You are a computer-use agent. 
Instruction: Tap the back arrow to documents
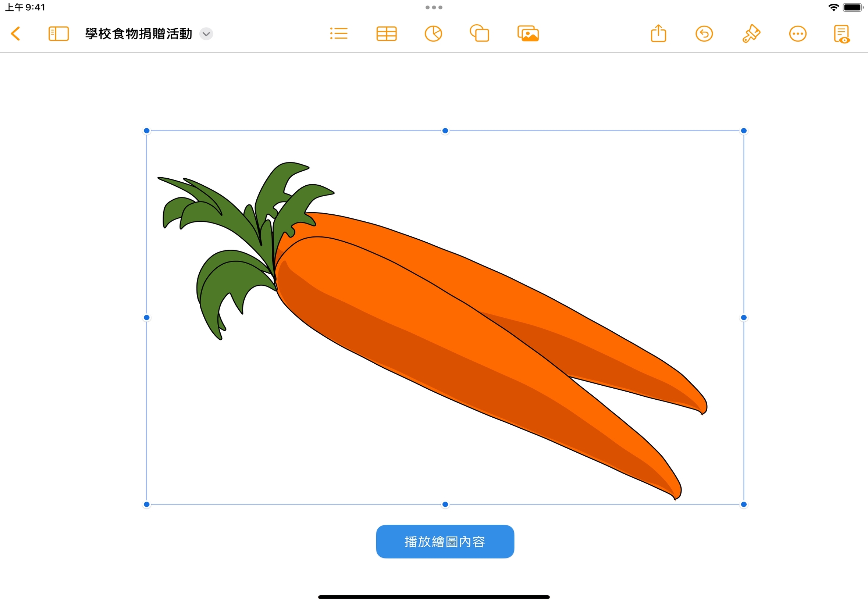[x=15, y=33]
